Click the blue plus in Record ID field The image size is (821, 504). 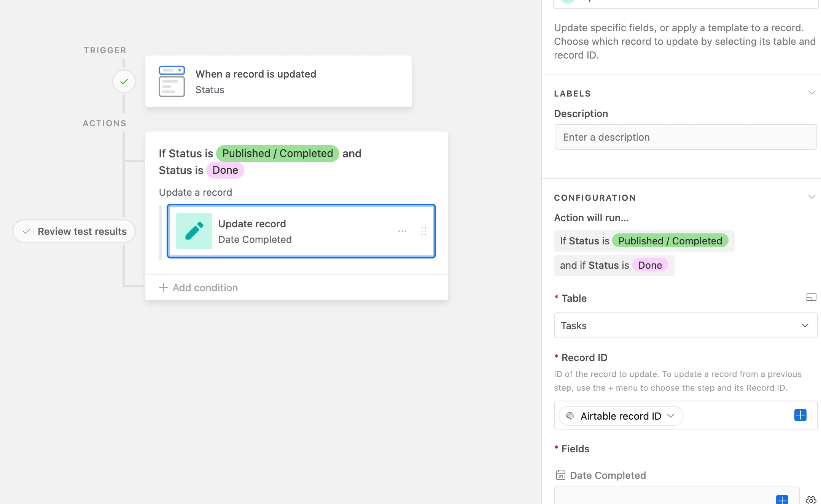pos(800,415)
